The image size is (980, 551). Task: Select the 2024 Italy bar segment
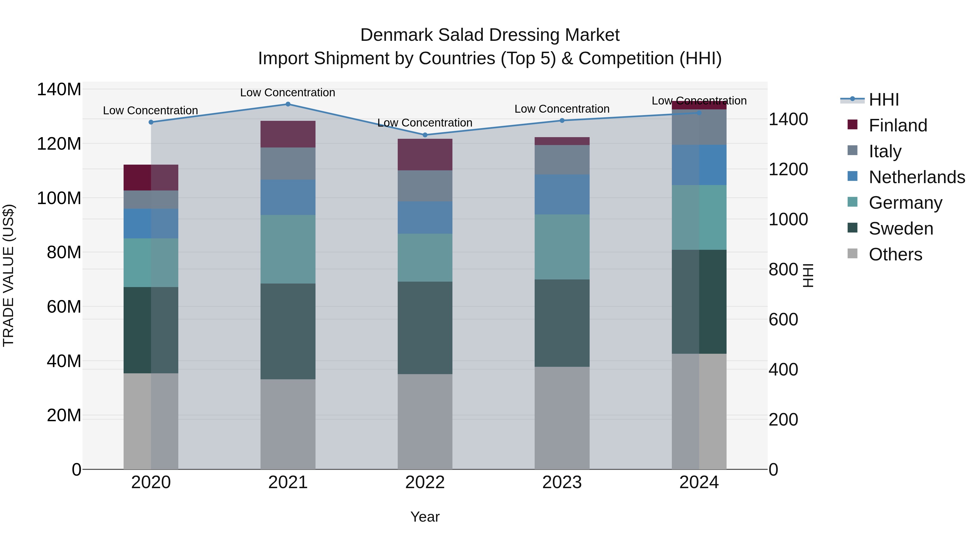[699, 127]
